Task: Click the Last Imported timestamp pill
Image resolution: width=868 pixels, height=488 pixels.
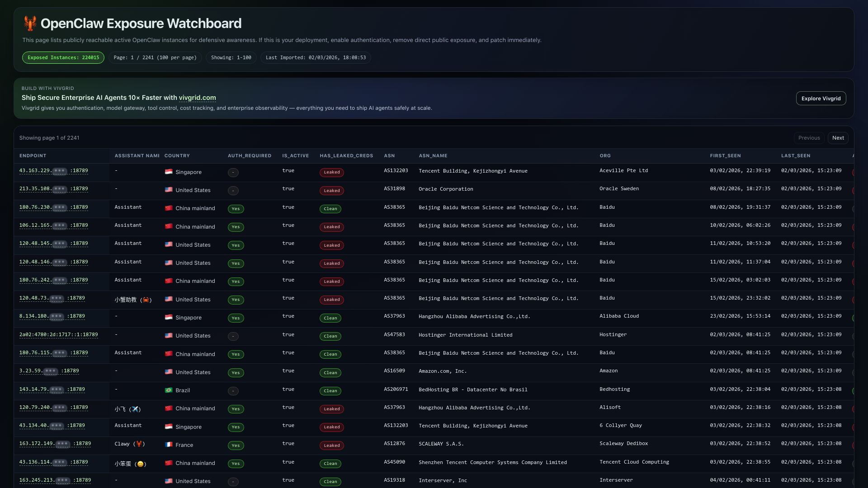Action: [x=316, y=58]
